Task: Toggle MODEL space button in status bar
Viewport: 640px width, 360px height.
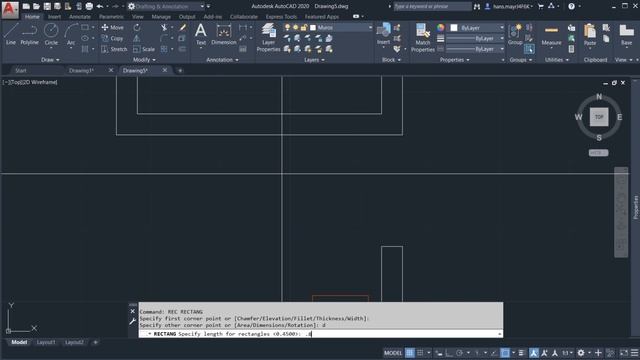Action: pos(393,353)
